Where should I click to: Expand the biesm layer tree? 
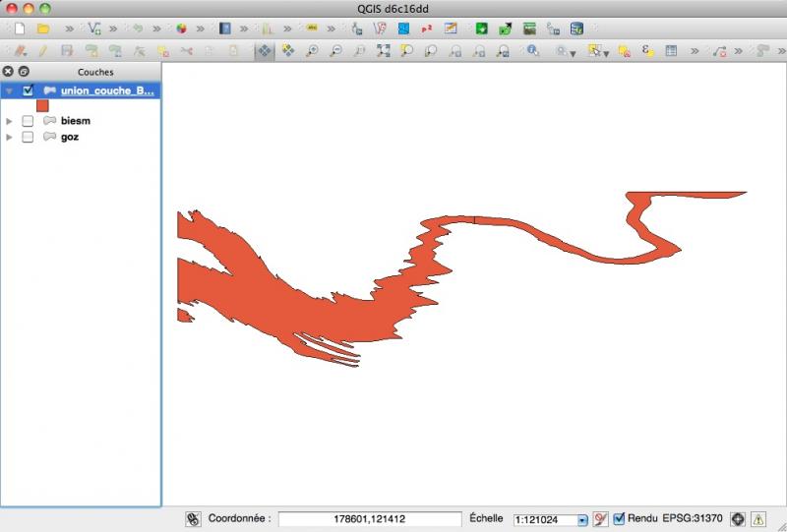pos(10,121)
